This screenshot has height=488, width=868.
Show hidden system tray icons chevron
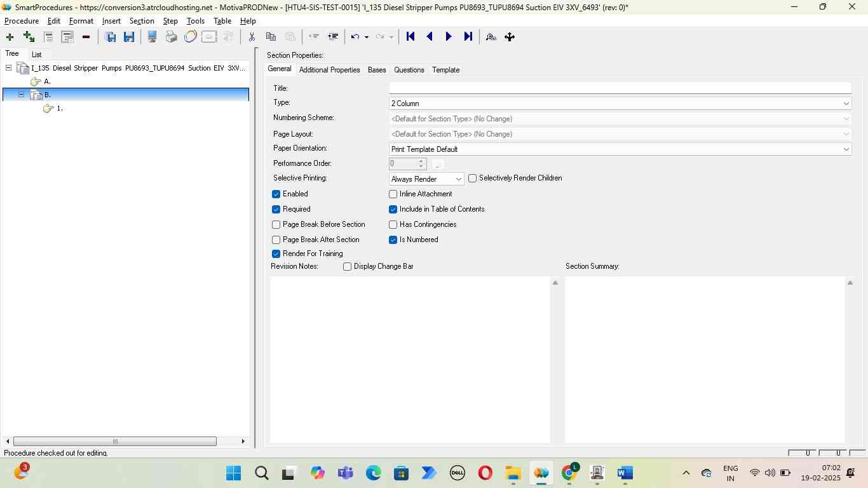[686, 473]
